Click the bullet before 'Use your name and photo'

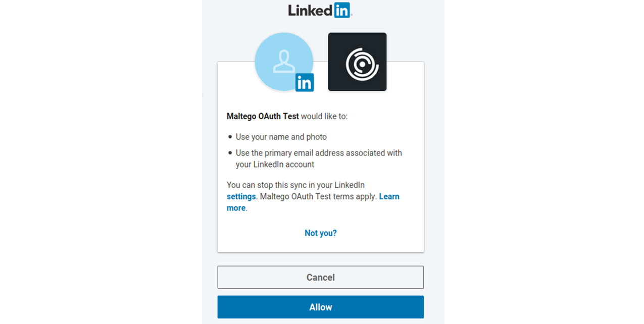(230, 137)
